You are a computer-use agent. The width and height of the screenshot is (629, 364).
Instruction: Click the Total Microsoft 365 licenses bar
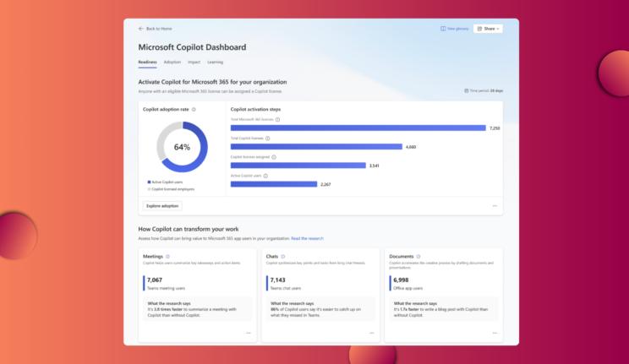point(358,128)
